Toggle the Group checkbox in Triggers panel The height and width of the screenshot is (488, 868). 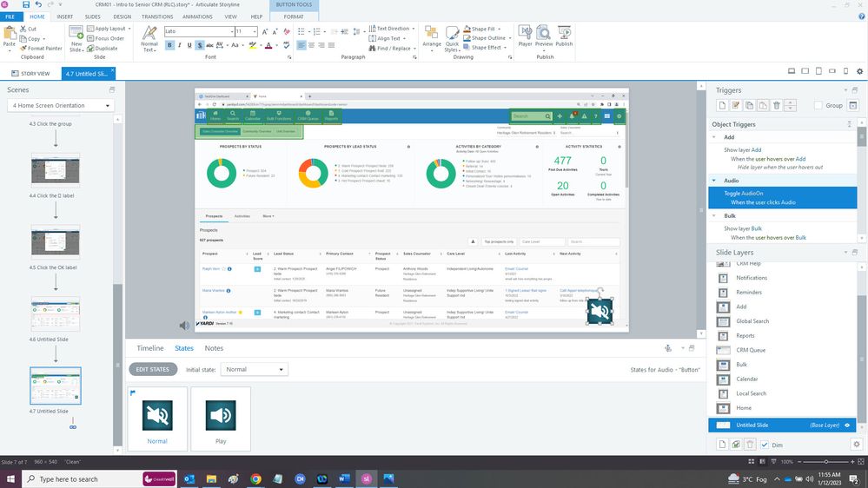pyautogui.click(x=818, y=105)
